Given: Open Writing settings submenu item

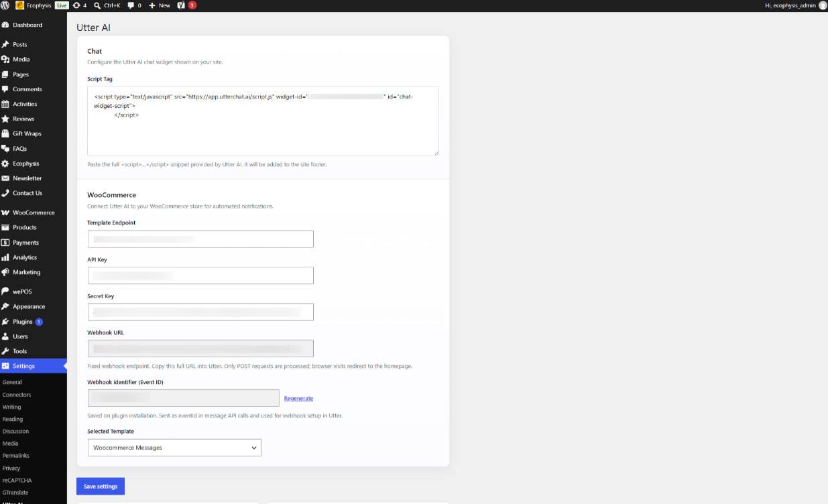Looking at the screenshot, I should tap(12, 407).
